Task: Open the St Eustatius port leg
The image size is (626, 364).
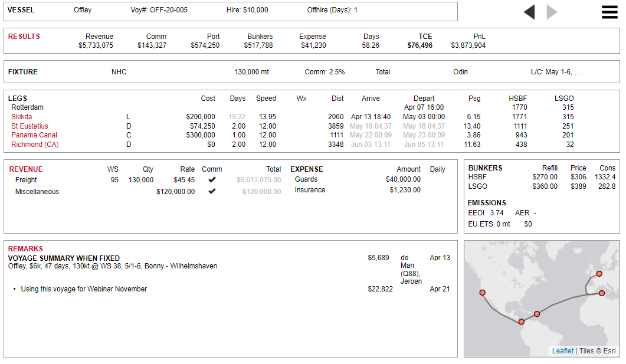Action: (30, 126)
